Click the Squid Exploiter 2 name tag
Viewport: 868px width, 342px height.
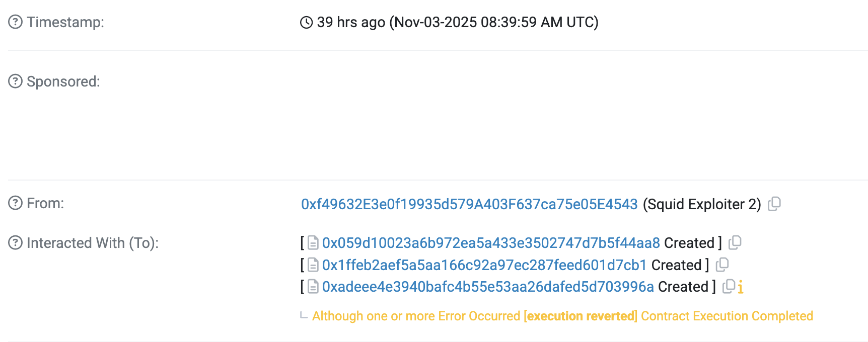[x=702, y=204]
